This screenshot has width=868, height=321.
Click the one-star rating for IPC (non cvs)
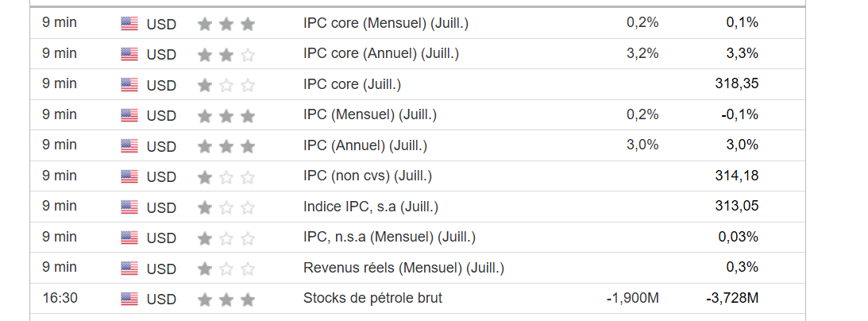click(x=226, y=177)
